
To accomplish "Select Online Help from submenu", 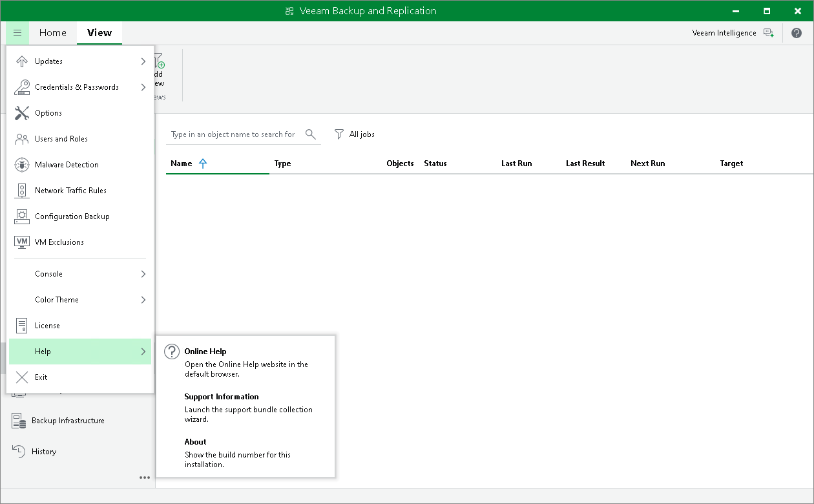I will coord(245,362).
